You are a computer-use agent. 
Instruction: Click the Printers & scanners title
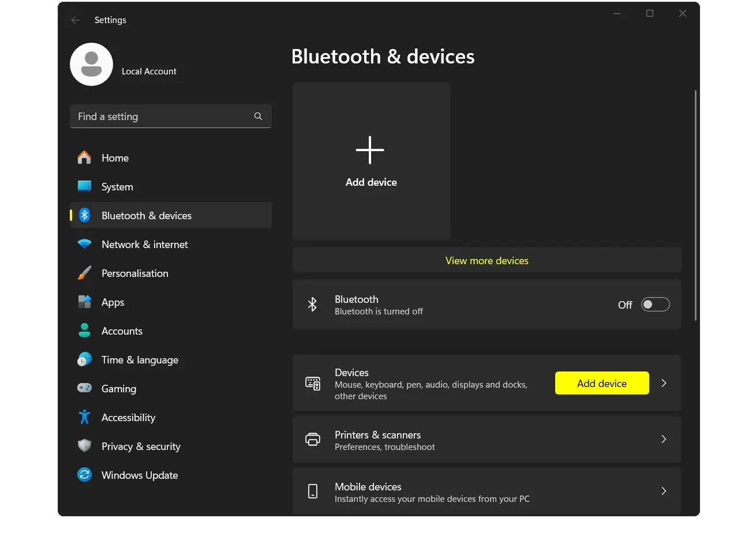pyautogui.click(x=377, y=435)
